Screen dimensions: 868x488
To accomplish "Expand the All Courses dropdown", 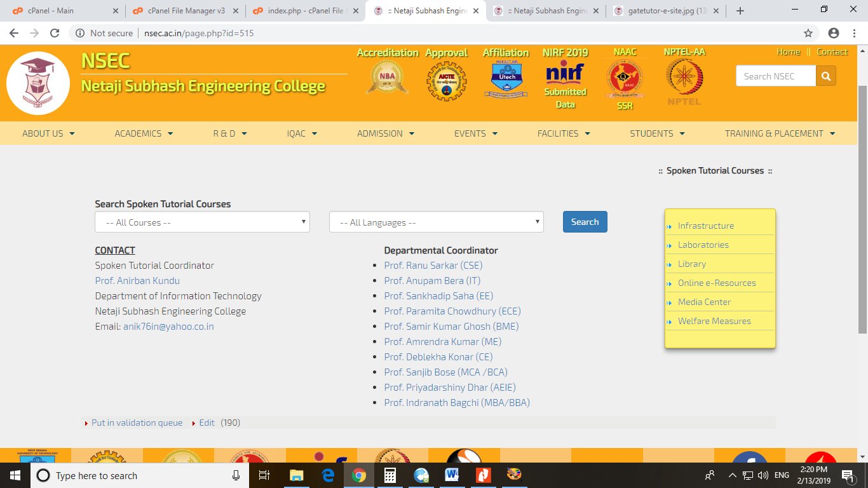I will coord(202,222).
